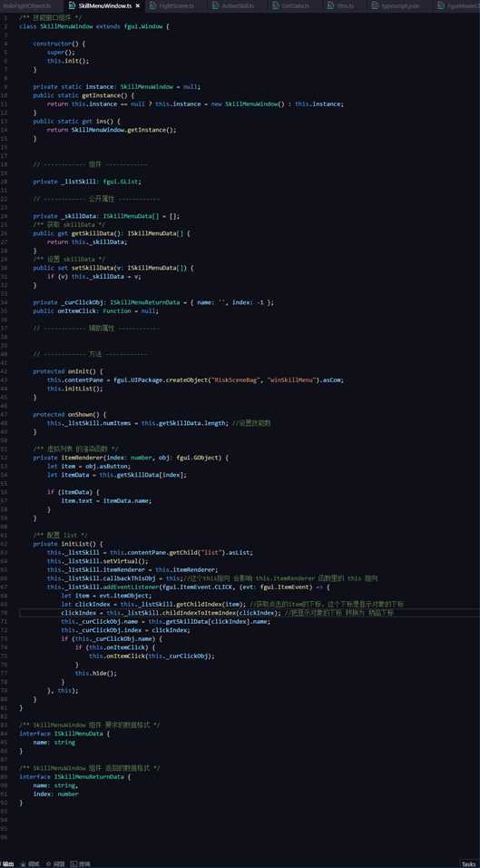Click 'class SkillMenuWindow extends fgui.Window' line
The width and height of the screenshot is (480, 868).
pos(94,26)
